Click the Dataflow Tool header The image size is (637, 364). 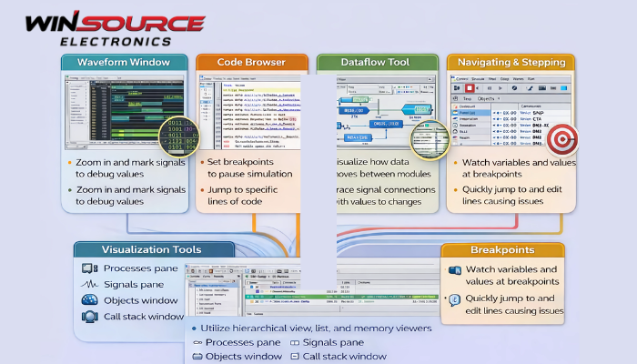point(376,63)
